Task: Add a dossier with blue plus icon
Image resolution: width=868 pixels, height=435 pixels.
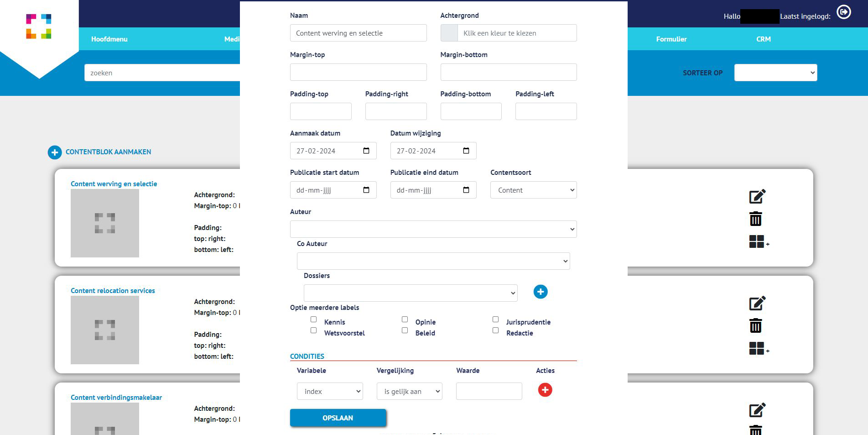Action: coord(541,292)
